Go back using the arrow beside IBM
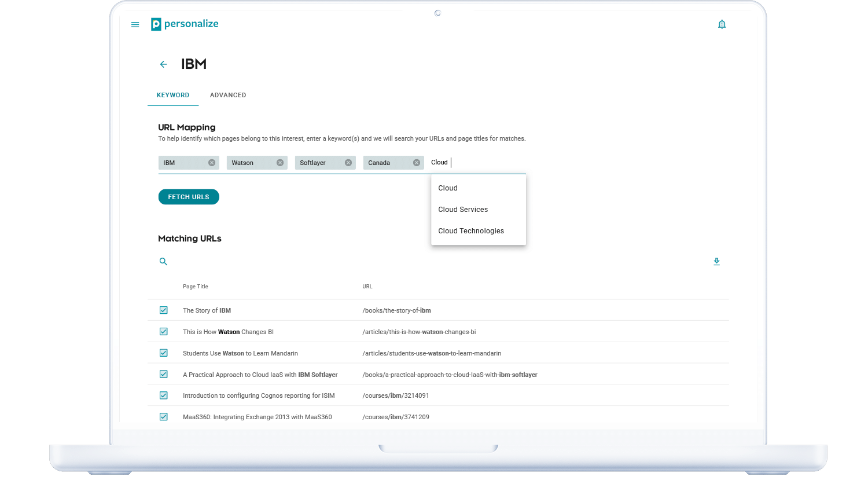This screenshot has height=491, width=868. 163,64
